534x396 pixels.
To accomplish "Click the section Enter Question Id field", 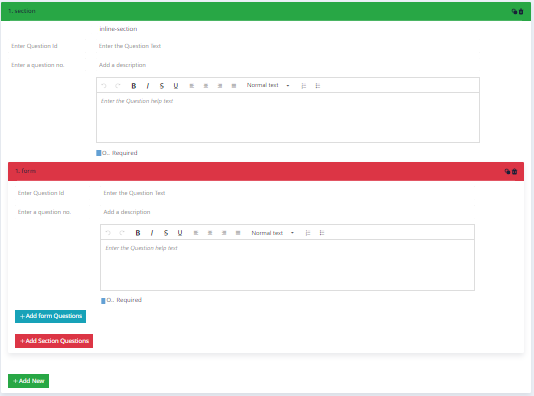I will (47, 46).
